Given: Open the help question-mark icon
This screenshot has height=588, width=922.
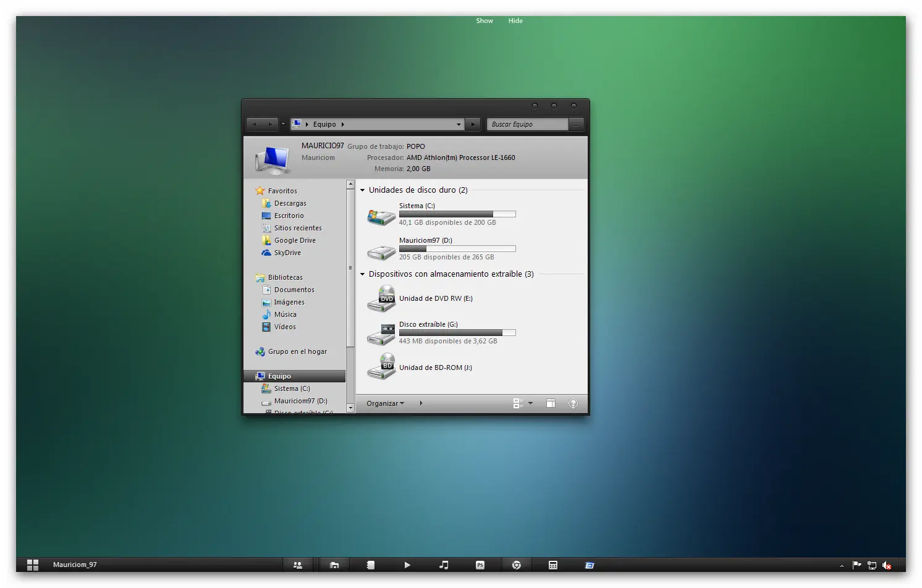Looking at the screenshot, I should (x=573, y=403).
